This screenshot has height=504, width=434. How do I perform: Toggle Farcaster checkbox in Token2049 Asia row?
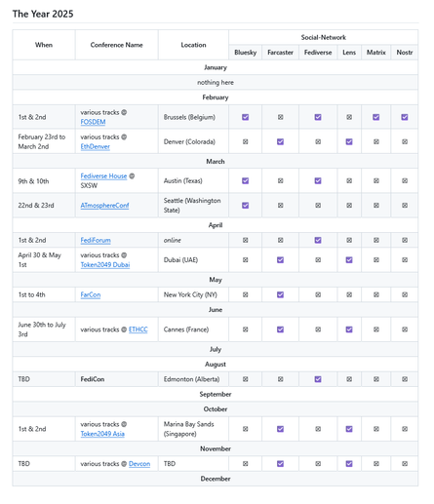281,429
